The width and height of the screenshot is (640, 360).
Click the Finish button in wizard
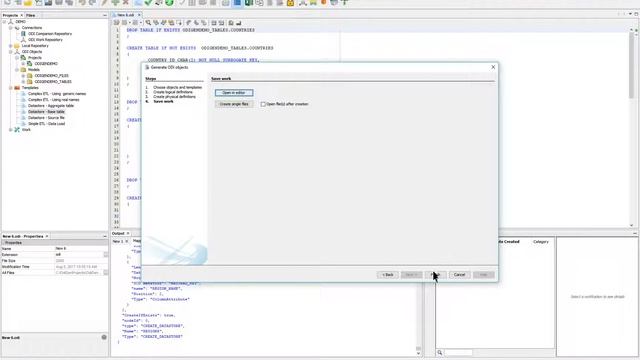tap(436, 275)
